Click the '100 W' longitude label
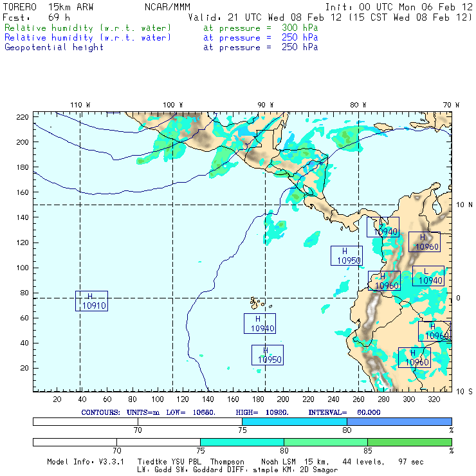Image resolution: width=476 pixels, height=476 pixels. click(x=173, y=105)
